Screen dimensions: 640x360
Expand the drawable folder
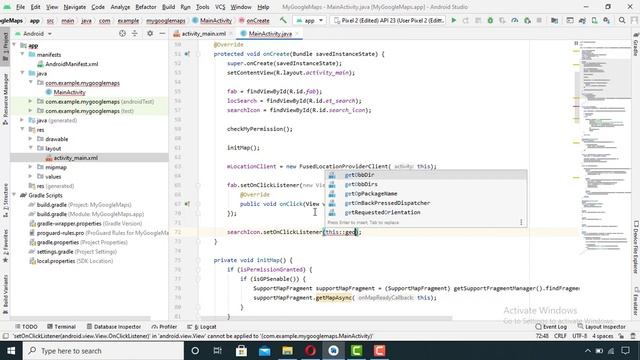pyautogui.click(x=31, y=139)
